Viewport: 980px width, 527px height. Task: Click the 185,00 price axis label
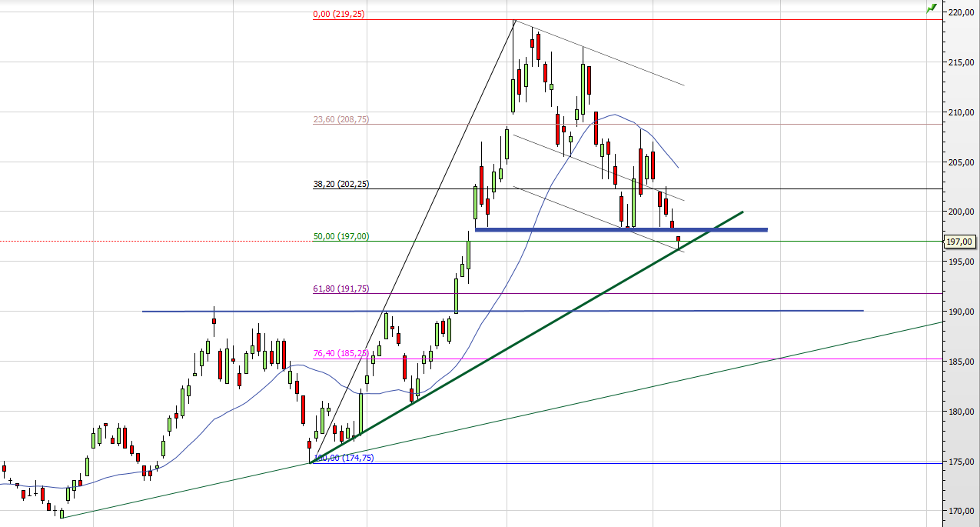coord(962,362)
